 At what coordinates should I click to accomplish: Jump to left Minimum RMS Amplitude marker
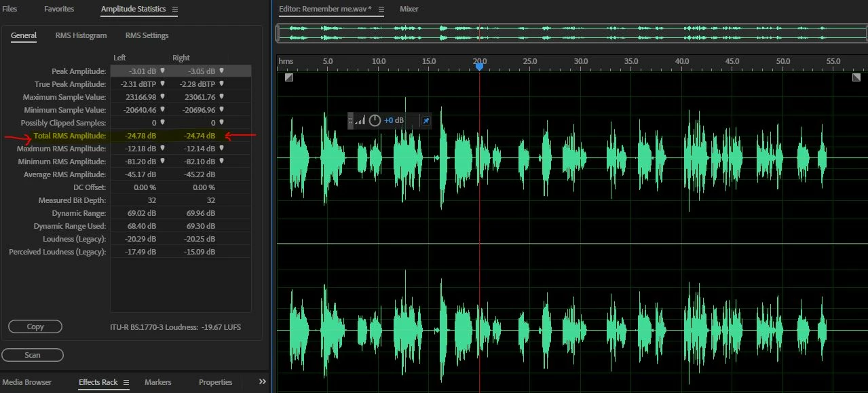pos(162,161)
